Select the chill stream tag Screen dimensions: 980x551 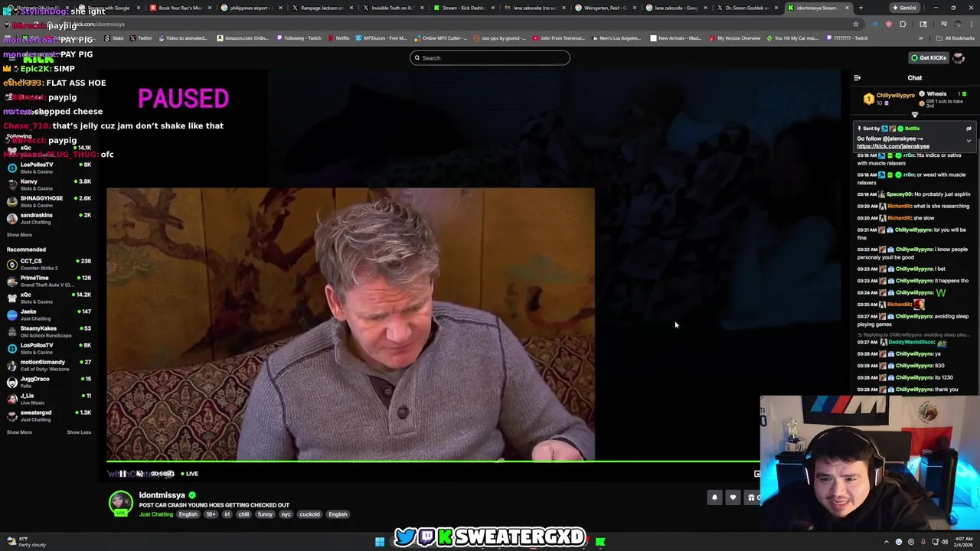click(x=243, y=514)
